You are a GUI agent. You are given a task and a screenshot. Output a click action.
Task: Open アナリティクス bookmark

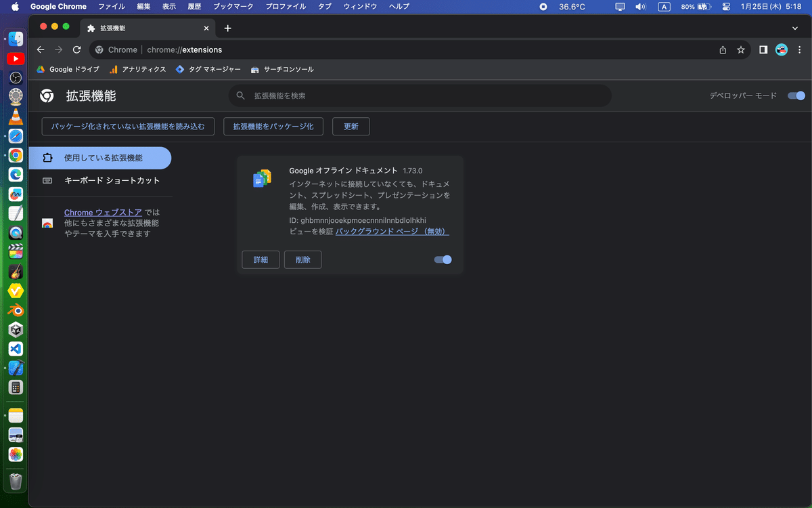[137, 69]
